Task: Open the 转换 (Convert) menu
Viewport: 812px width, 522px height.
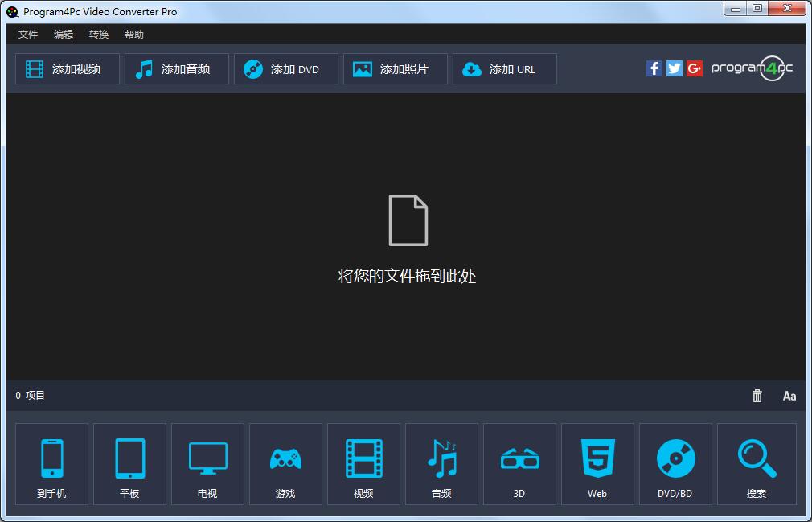Action: [x=99, y=35]
